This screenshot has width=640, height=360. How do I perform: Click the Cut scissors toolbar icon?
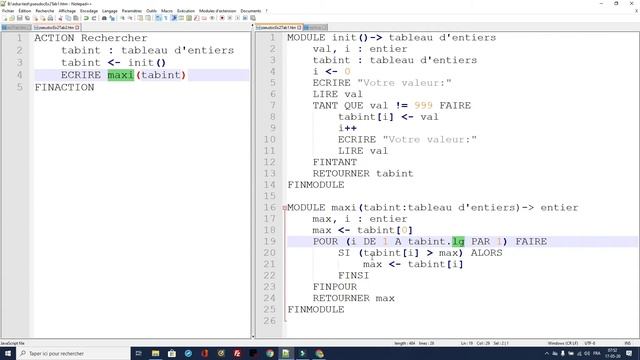tap(60, 18)
